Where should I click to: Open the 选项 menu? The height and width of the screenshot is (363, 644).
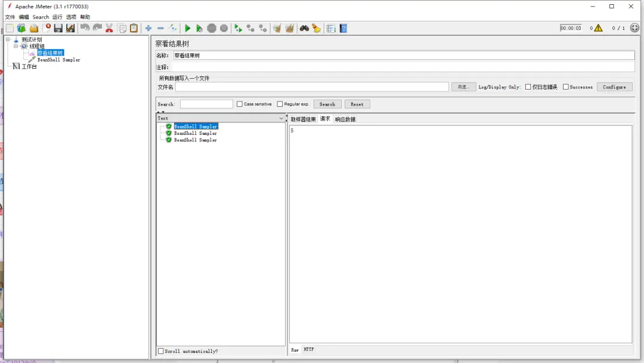pos(71,17)
